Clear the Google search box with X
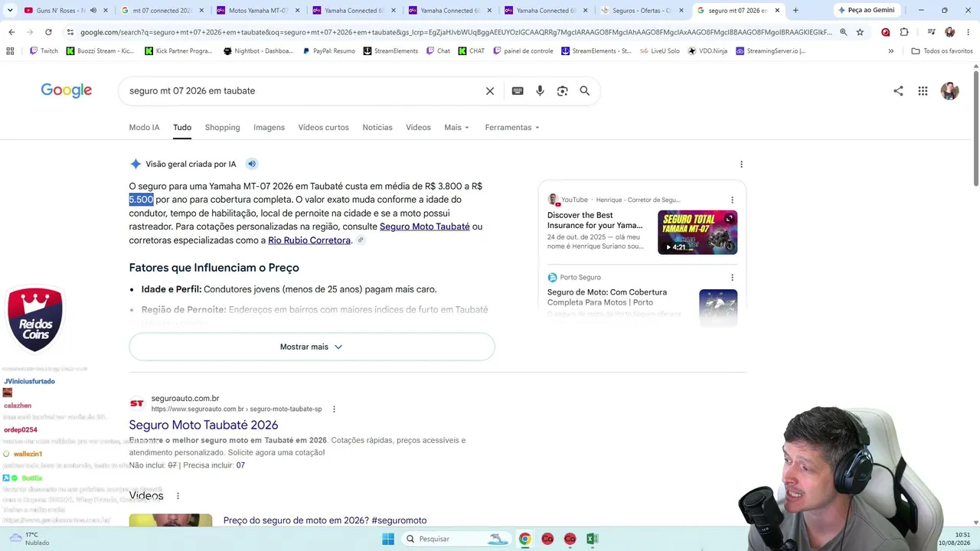This screenshot has width=980, height=551. click(x=490, y=91)
